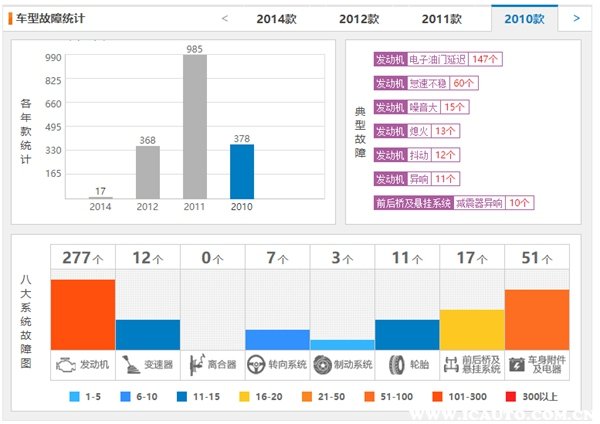Click the 2011 bar showing 985
The image size is (600, 424).
coord(195,126)
